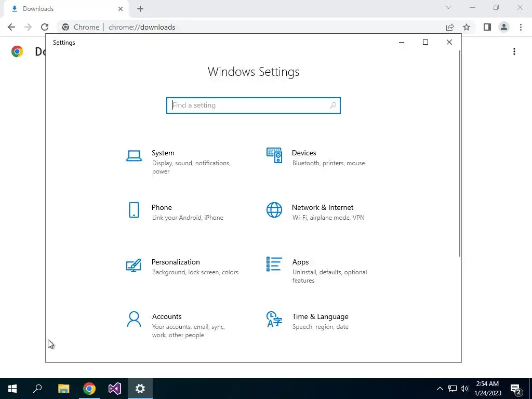Open the Devices keyboard and speaker icon

[274, 155]
